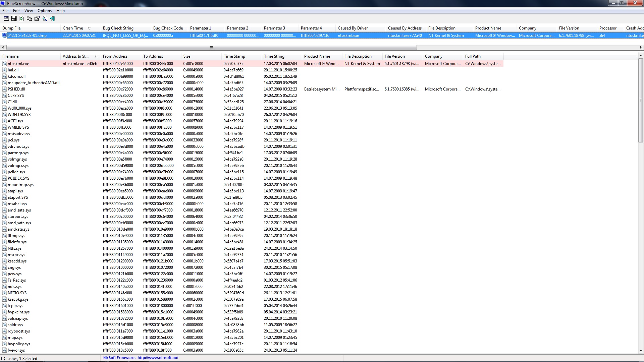Screen dimensions: 644x362
Task: Select the volsnap.sys driver row
Action: coord(252,318)
